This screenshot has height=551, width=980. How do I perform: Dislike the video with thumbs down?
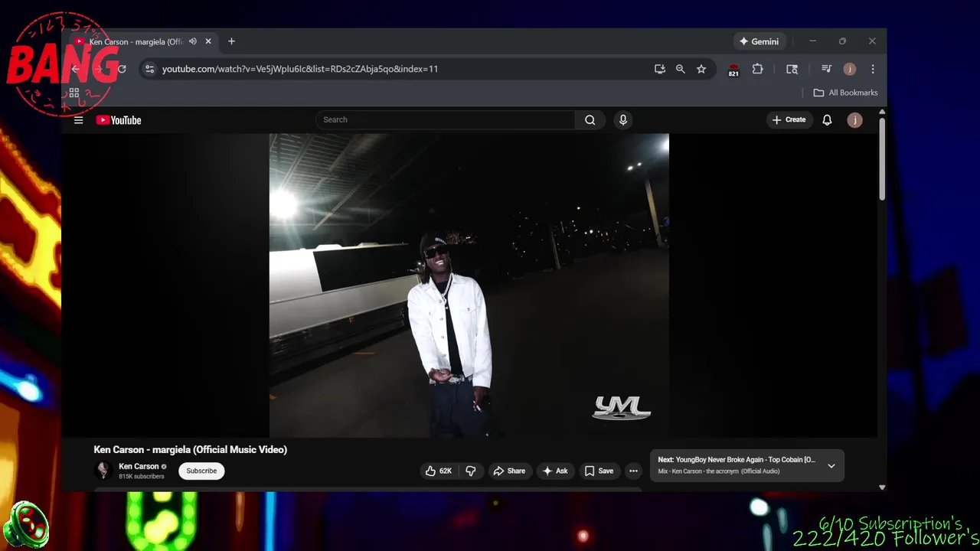[470, 471]
